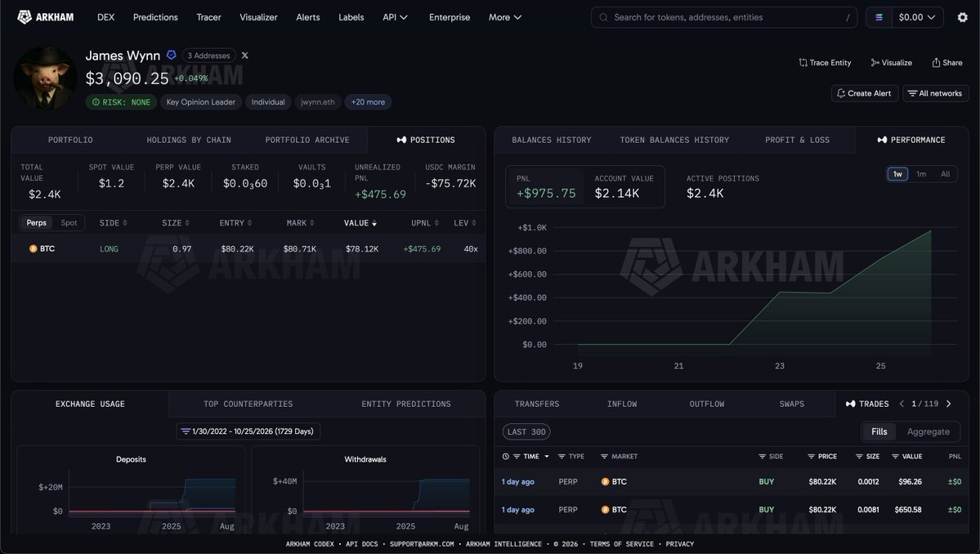
Task: Open the Portfolio tab
Action: click(x=70, y=140)
